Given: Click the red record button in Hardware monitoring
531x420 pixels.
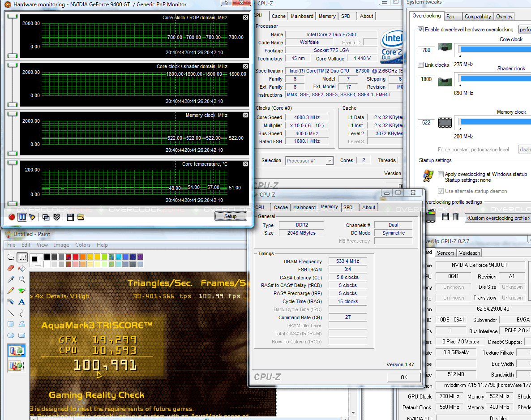Looking at the screenshot, I should coord(12,217).
